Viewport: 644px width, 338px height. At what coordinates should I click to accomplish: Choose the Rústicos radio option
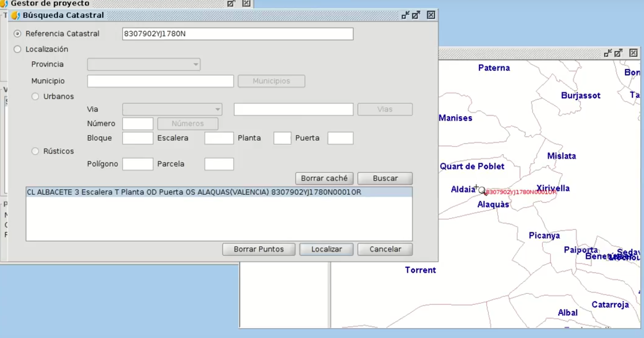tap(35, 151)
